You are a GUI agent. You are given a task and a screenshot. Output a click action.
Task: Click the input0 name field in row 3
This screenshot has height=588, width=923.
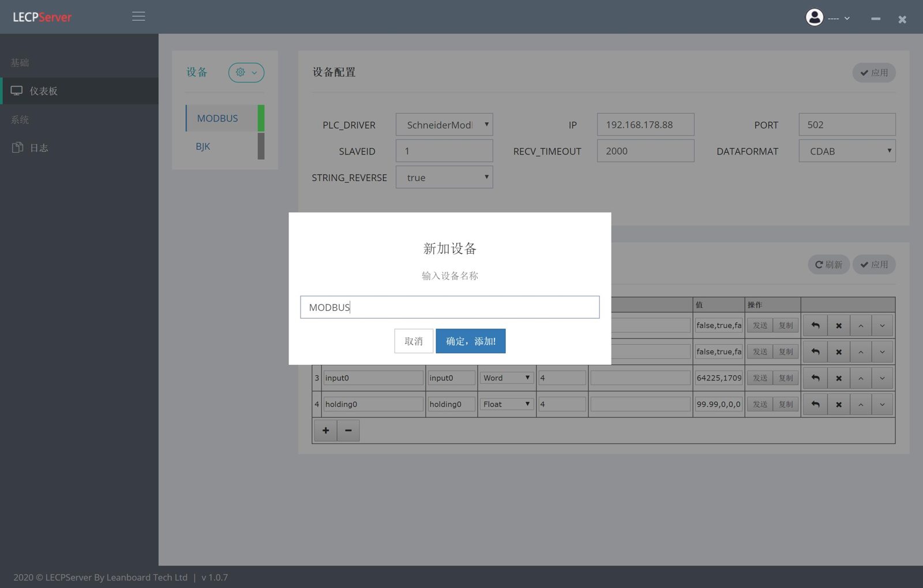373,378
